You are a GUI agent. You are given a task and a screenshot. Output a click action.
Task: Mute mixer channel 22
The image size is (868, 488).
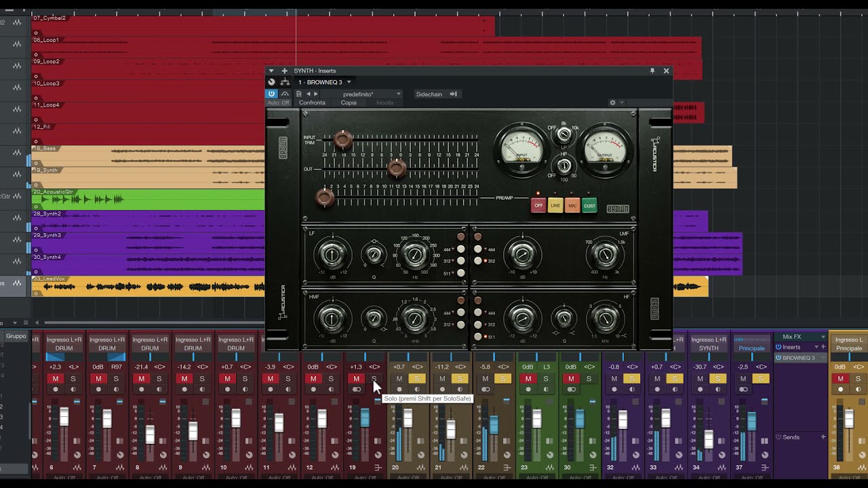click(x=485, y=379)
